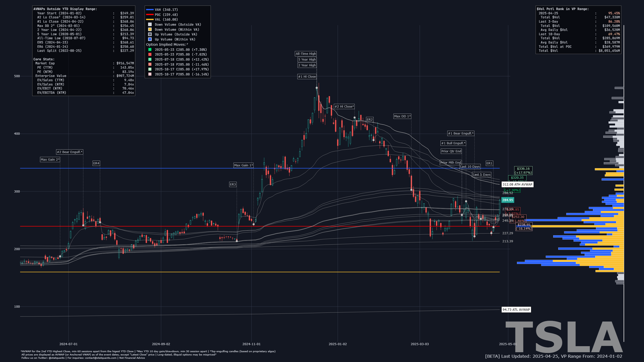Click the 2025-04-25 95.45% rank row
This screenshot has height=362, width=644.
(579, 13)
